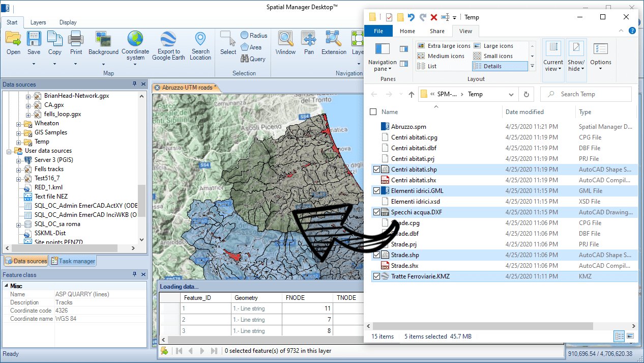Click Export to Google Earth icon

168,40
